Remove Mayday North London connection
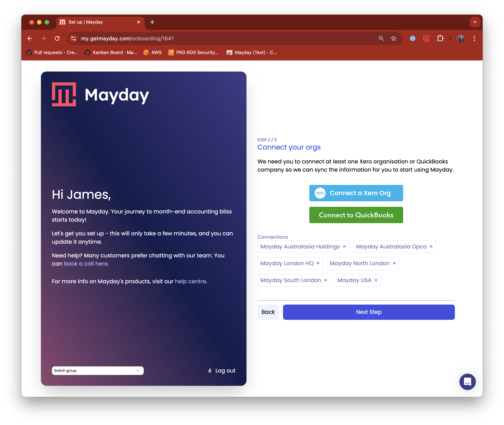Viewport: 504px width, 425px height. 394,263
